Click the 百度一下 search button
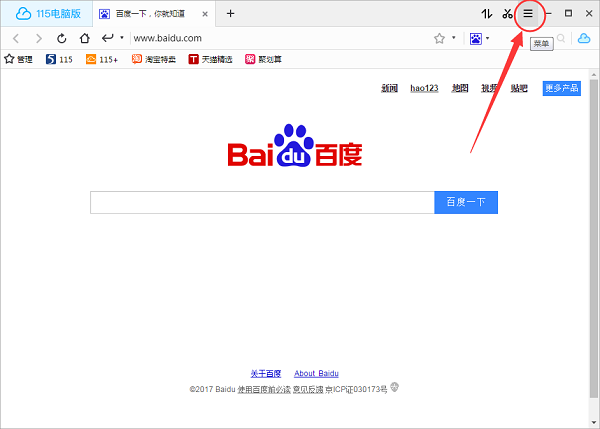Screen dimensions: 600x429 466,202
